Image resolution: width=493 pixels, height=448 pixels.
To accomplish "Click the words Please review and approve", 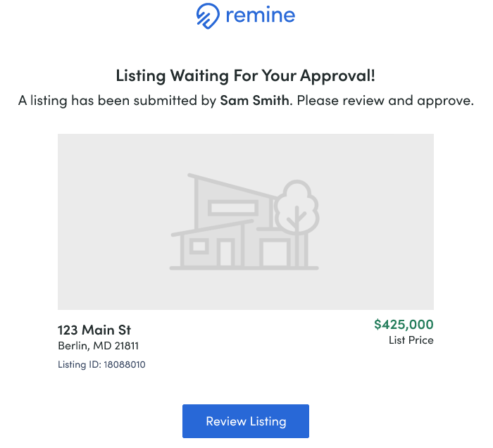I will coord(385,101).
